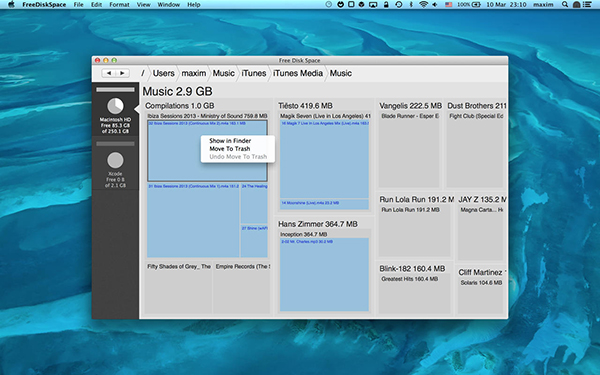Open Notification Center list icon

[587, 5]
